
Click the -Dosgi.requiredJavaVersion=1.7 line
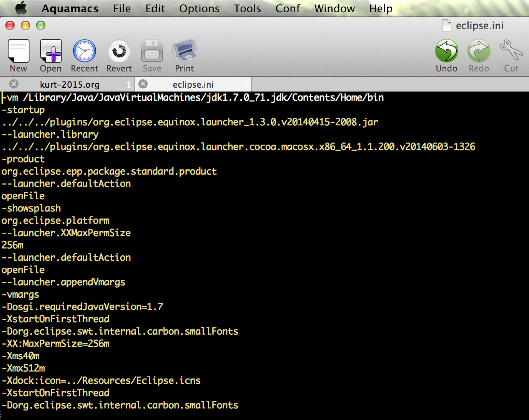[82, 307]
